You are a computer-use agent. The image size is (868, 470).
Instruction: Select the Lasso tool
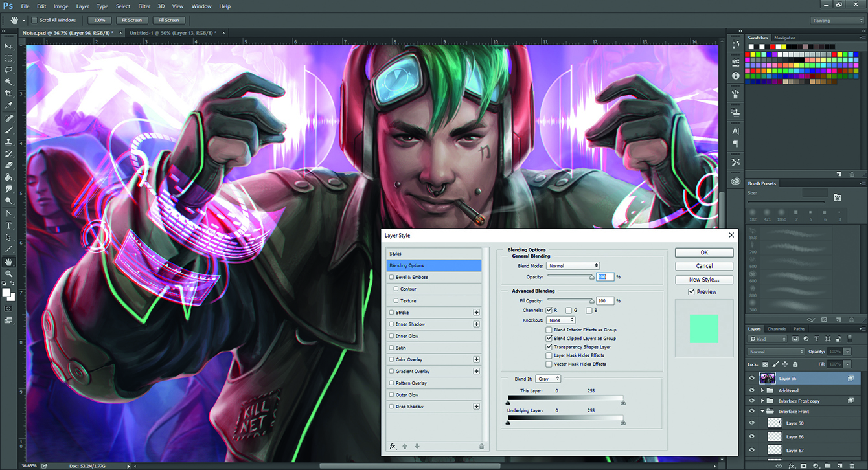tap(9, 70)
